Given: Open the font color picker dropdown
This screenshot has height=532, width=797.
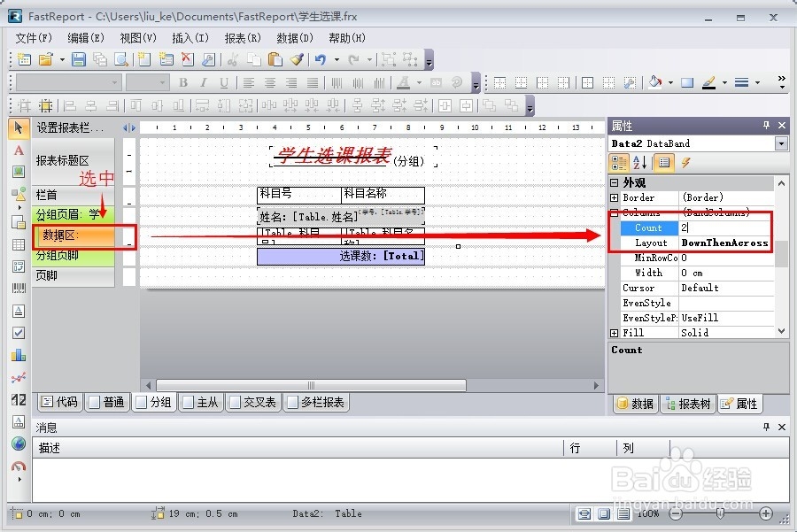Looking at the screenshot, I should click(x=417, y=83).
